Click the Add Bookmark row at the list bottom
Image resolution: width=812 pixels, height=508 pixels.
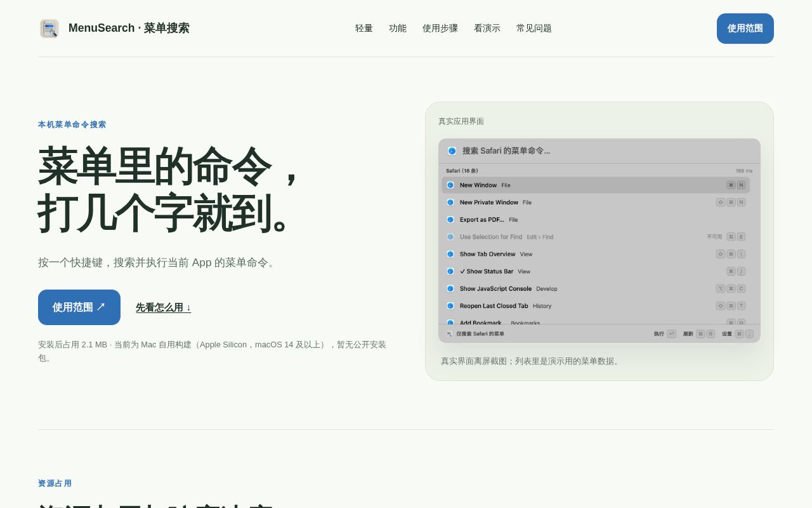pos(596,321)
